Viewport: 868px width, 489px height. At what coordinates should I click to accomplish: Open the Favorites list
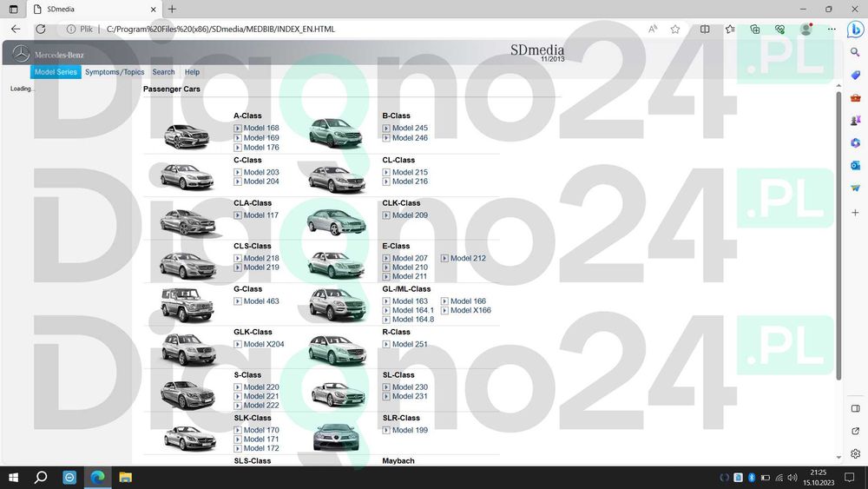click(x=730, y=30)
